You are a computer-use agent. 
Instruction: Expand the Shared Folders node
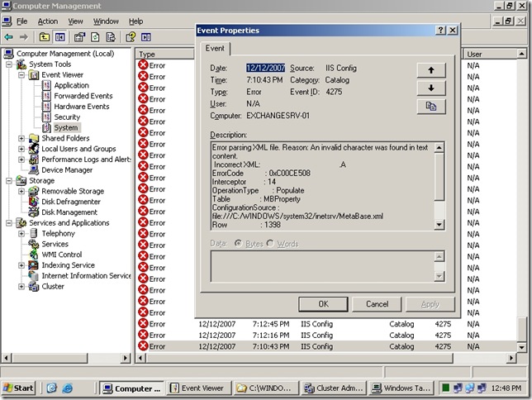(21, 138)
